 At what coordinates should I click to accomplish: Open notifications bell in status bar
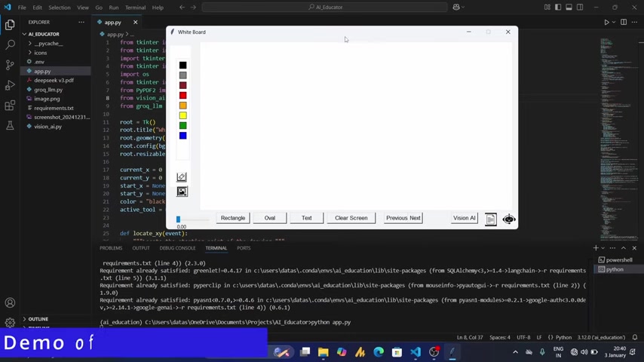coord(635,337)
